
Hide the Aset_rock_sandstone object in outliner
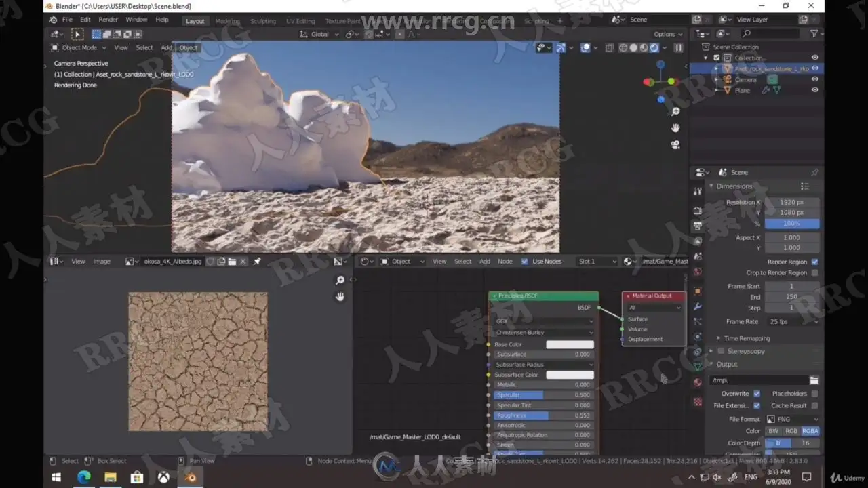click(815, 68)
